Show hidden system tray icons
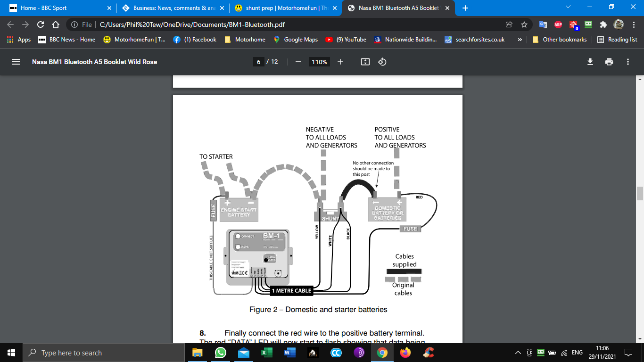Viewport: 644px width, 362px height. pos(518,353)
